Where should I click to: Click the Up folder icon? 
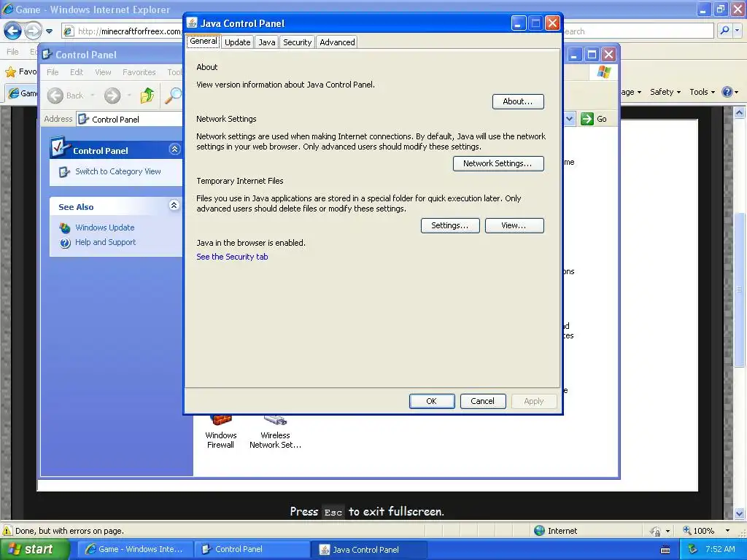pos(147,96)
